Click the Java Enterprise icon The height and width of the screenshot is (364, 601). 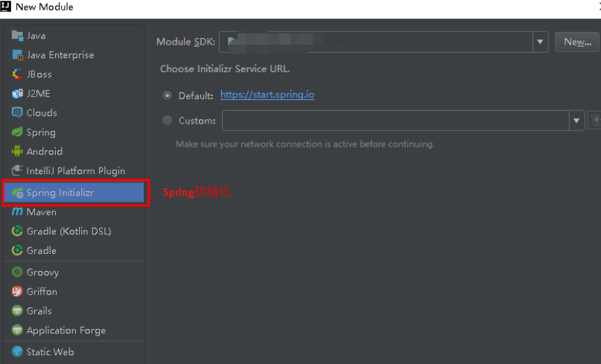(x=17, y=55)
